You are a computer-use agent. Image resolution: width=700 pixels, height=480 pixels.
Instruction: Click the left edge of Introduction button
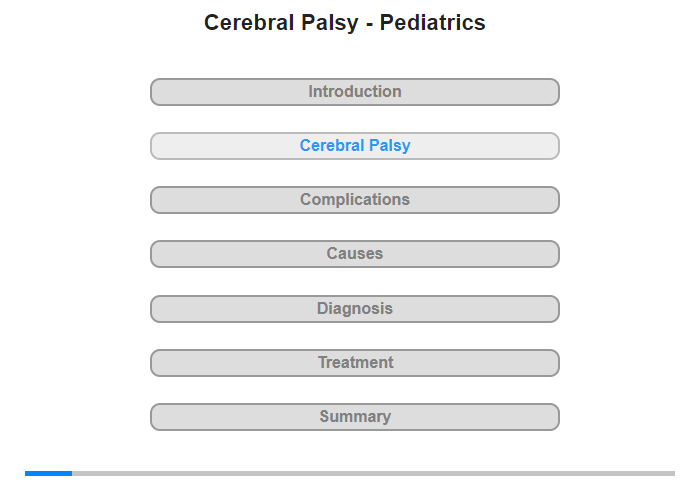154,92
